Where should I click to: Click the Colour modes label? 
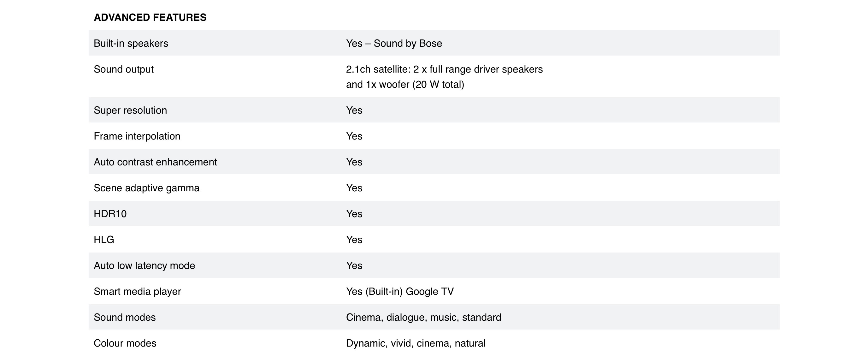coord(125,343)
